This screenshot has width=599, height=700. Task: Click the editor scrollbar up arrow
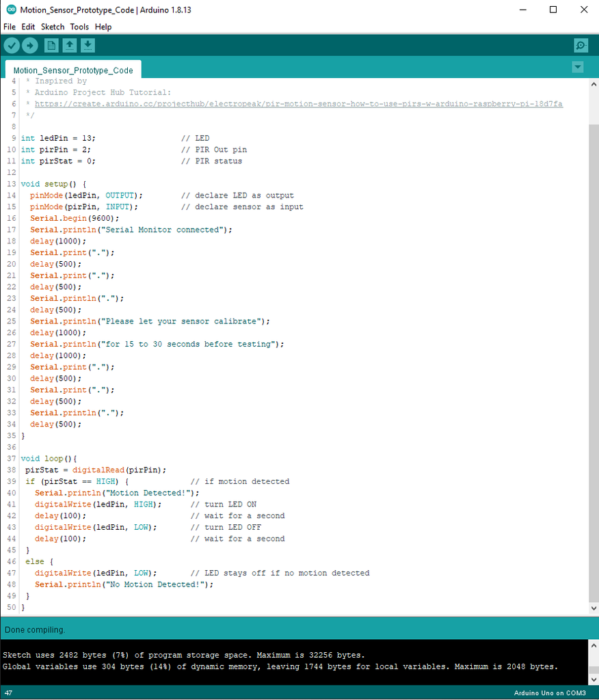594,84
